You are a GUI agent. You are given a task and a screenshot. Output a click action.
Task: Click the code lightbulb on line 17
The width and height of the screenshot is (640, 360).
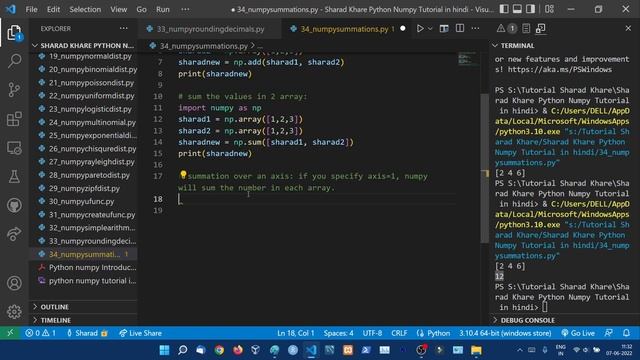pyautogui.click(x=183, y=175)
